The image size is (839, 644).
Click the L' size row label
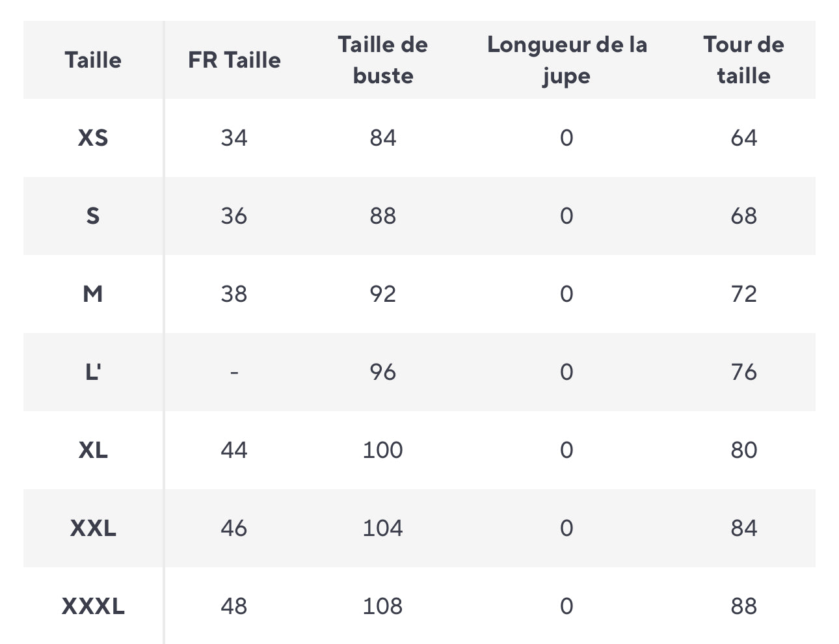pyautogui.click(x=93, y=372)
